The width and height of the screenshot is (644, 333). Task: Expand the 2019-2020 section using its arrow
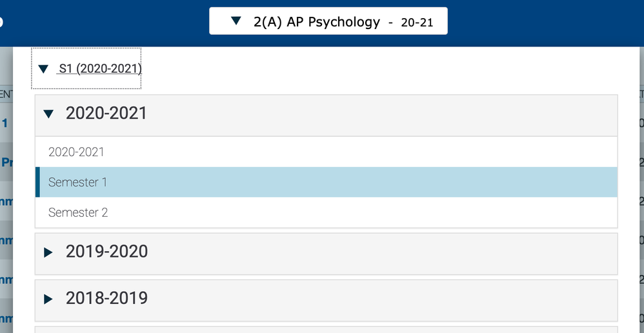48,252
